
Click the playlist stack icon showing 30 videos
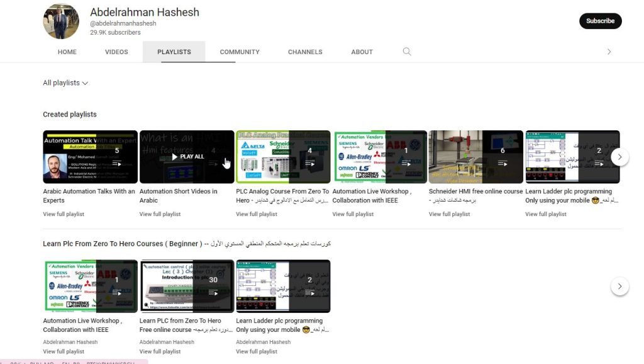click(213, 292)
